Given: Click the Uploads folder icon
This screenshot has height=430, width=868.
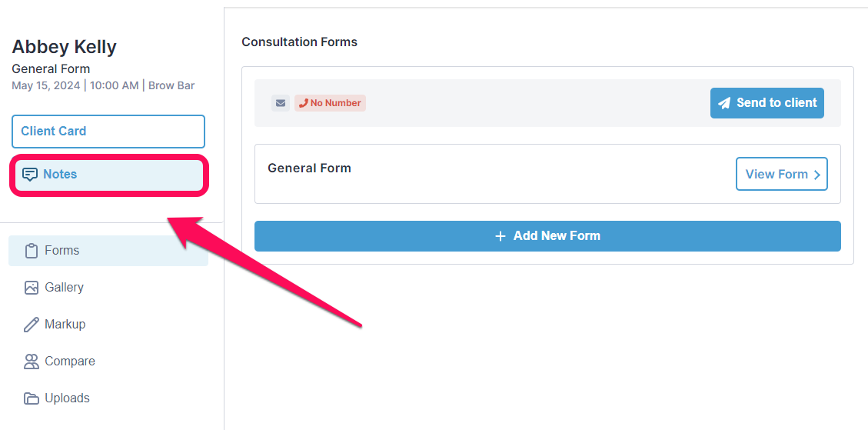Looking at the screenshot, I should click(32, 398).
